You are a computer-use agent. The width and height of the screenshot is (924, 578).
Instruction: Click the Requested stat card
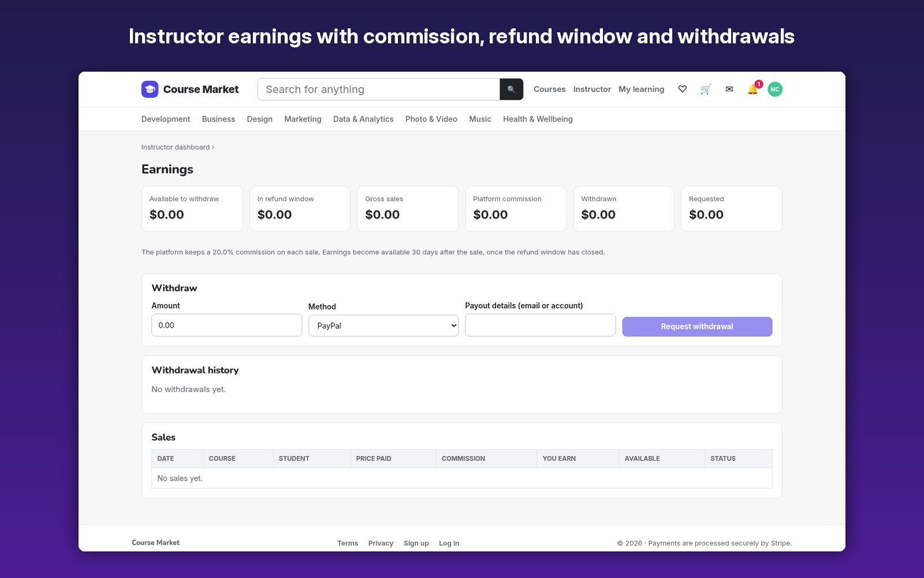point(732,209)
